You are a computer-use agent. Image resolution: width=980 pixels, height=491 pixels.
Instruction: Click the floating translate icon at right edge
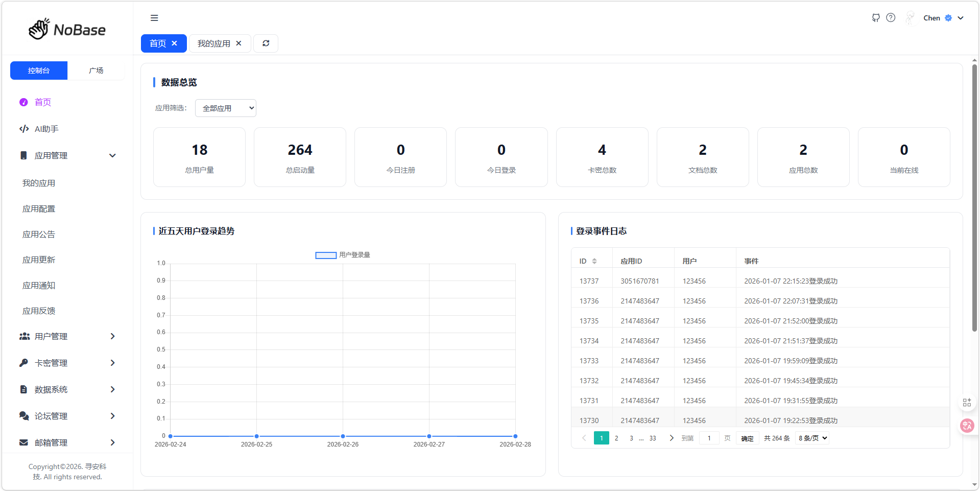tap(967, 426)
